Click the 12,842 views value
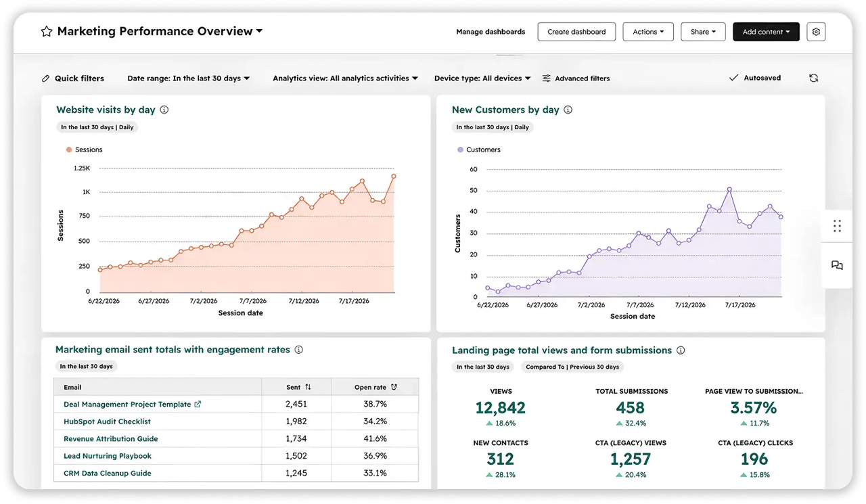This screenshot has height=504, width=866. 500,408
